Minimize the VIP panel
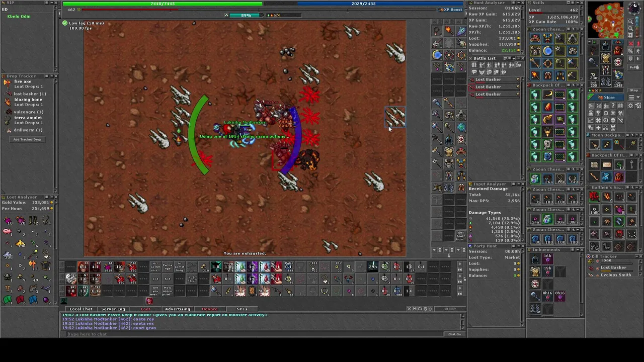Image resolution: width=644 pixels, height=362 pixels. (52, 3)
